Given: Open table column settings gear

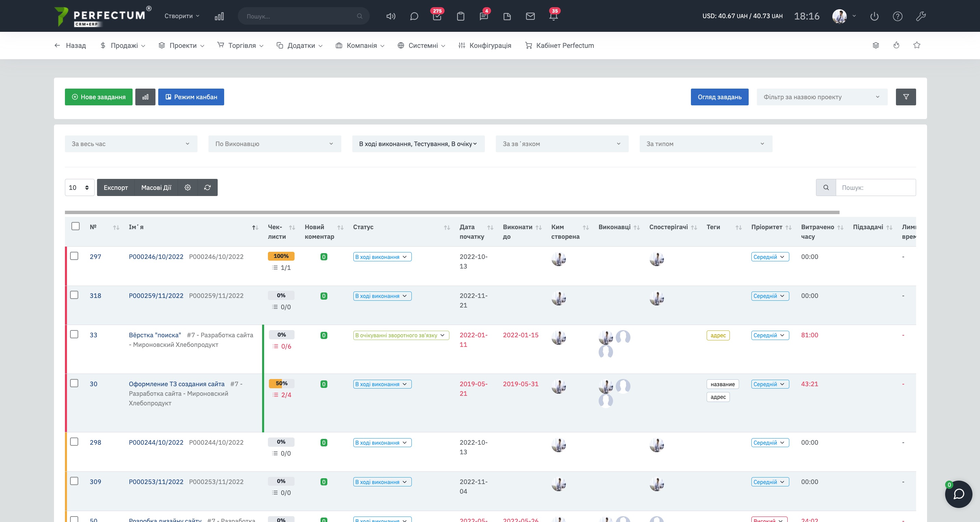Looking at the screenshot, I should [188, 187].
